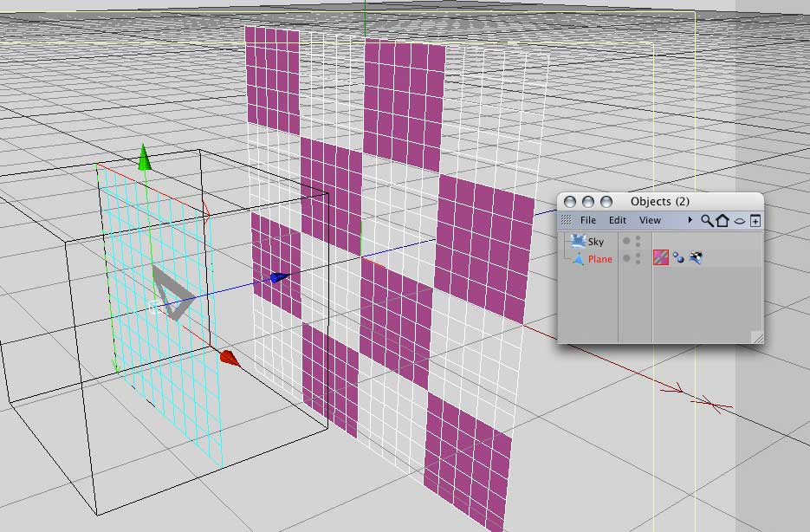The image size is (810, 532).
Task: Select the Plane object row
Action: 660,258
